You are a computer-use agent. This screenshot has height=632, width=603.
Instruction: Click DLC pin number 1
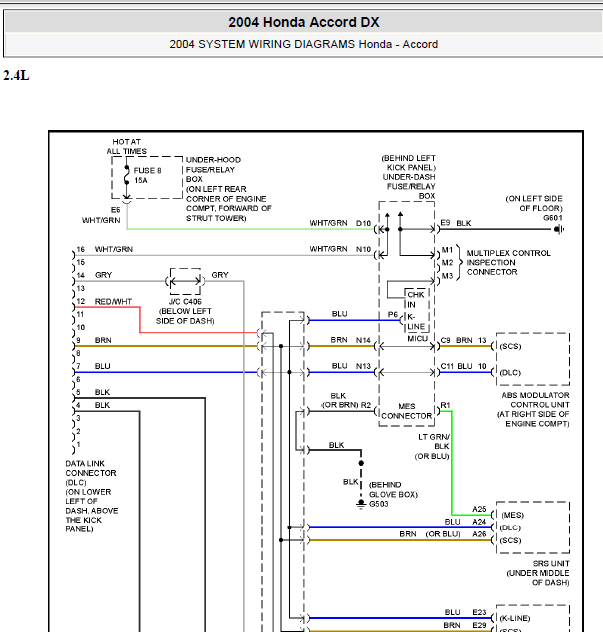[x=78, y=444]
